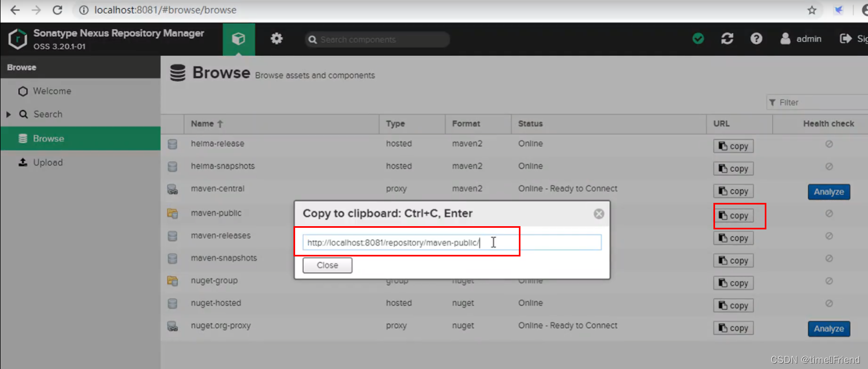Click the Nexus refresh icon in the header
This screenshot has width=868, height=369.
point(727,38)
